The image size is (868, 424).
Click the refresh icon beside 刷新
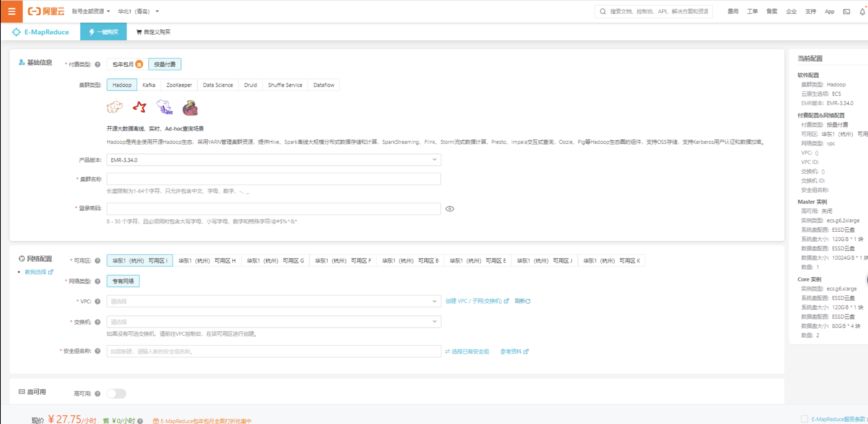(x=528, y=301)
